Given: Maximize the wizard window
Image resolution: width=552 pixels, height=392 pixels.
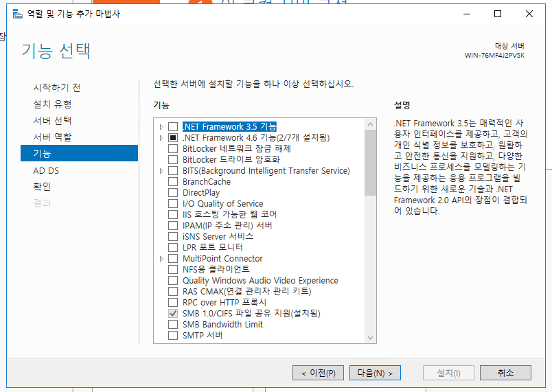Looking at the screenshot, I should (x=498, y=14).
